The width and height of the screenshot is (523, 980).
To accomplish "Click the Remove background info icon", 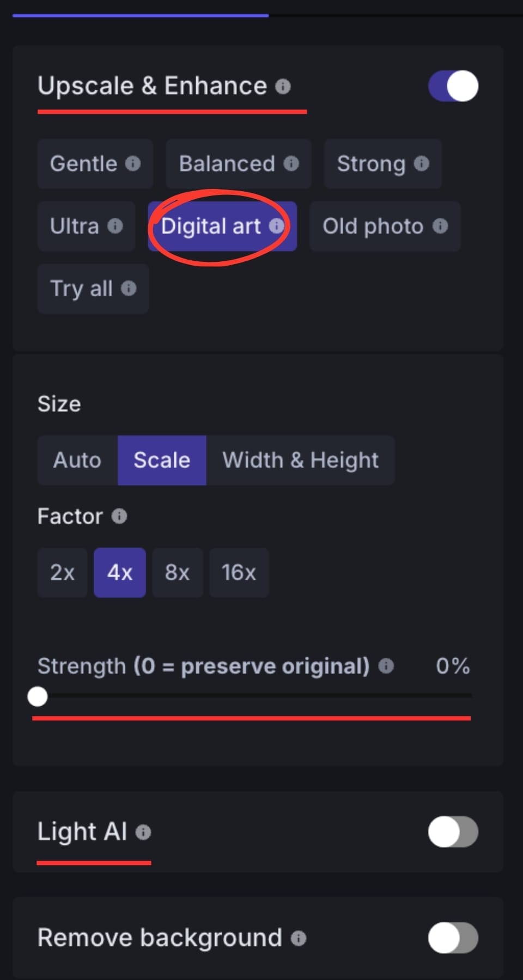I will pos(299,938).
